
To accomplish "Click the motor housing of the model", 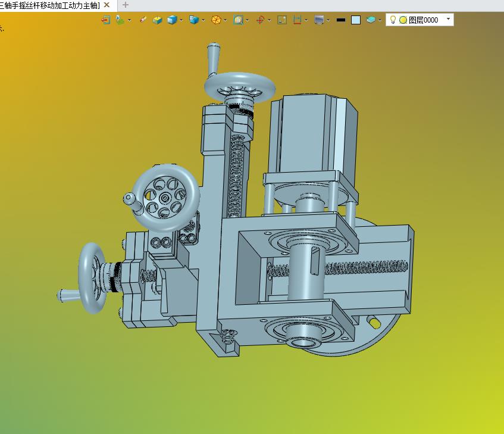I will 314,135.
